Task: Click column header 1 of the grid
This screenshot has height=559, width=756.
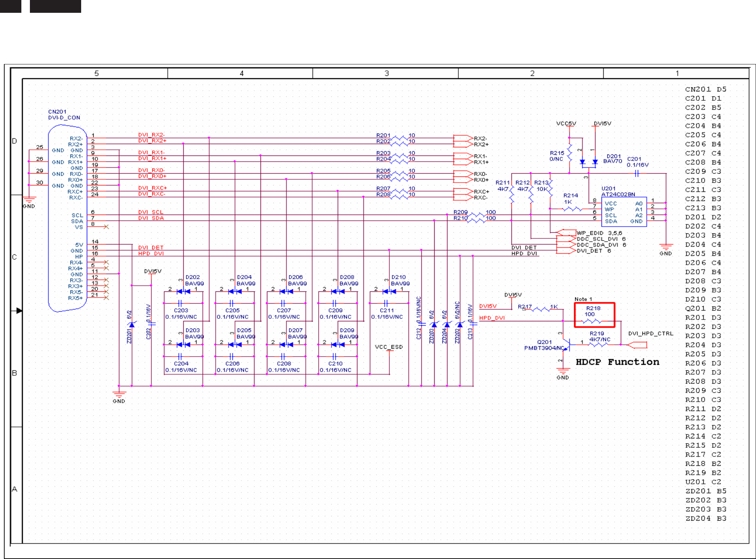Action: [x=677, y=73]
